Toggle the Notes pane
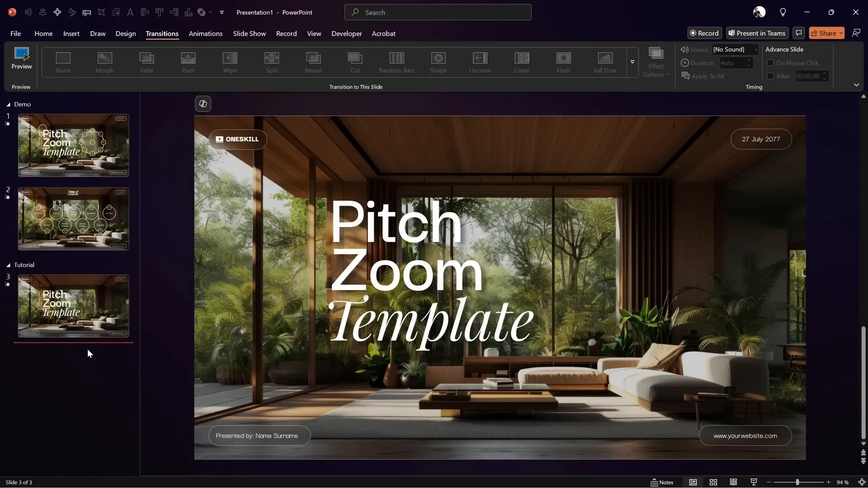Viewport: 868px width, 488px height. [662, 482]
